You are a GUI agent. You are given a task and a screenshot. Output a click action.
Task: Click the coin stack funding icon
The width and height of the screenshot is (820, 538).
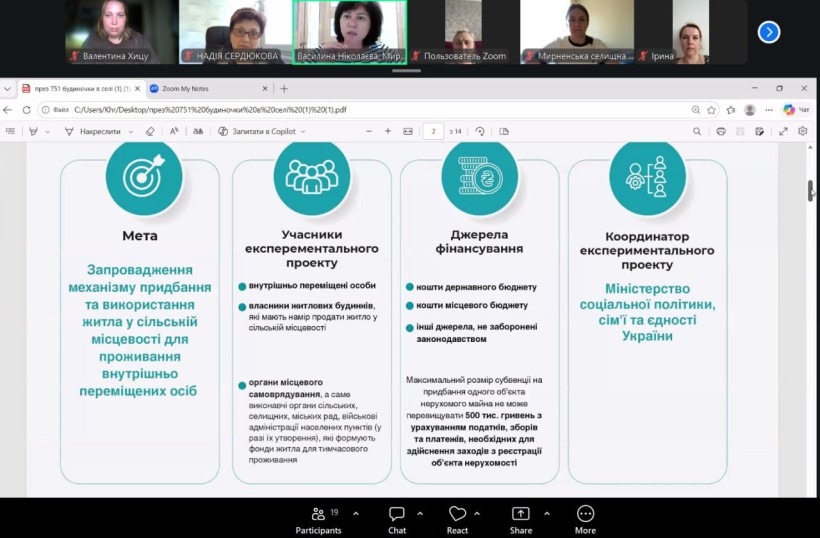point(480,177)
